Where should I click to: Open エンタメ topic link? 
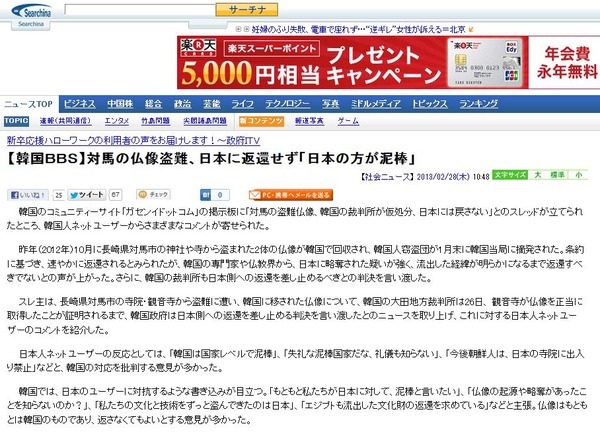117,121
